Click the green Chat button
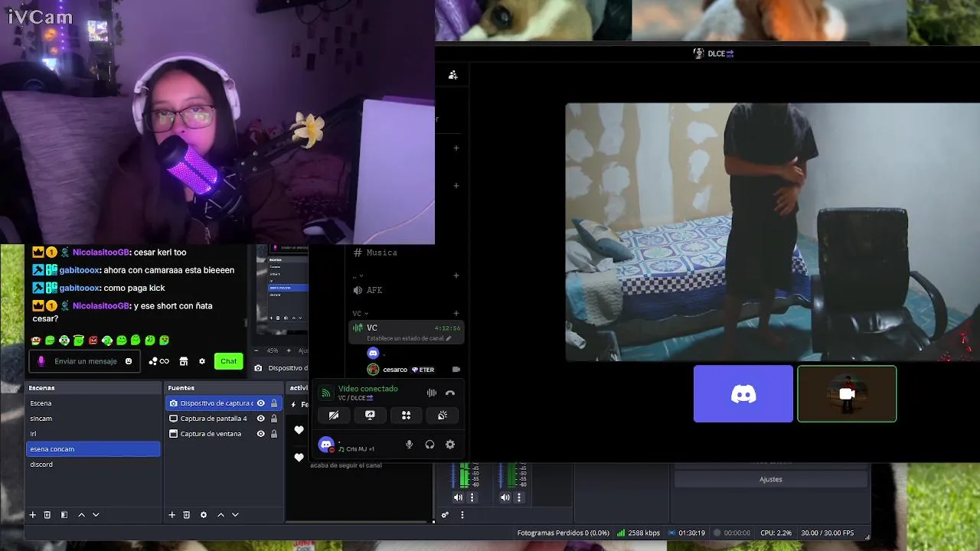Screen dimensions: 980x551 228,361
